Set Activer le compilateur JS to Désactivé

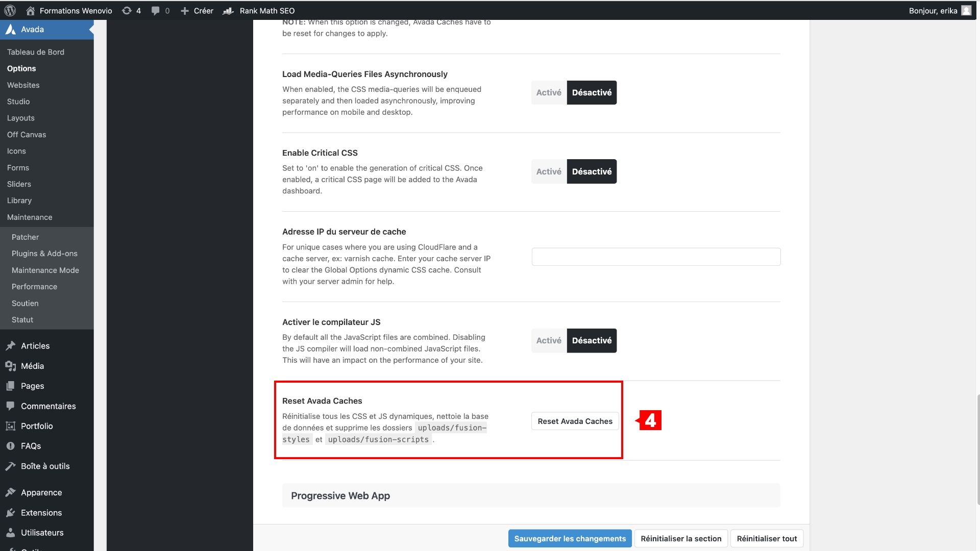click(x=592, y=340)
